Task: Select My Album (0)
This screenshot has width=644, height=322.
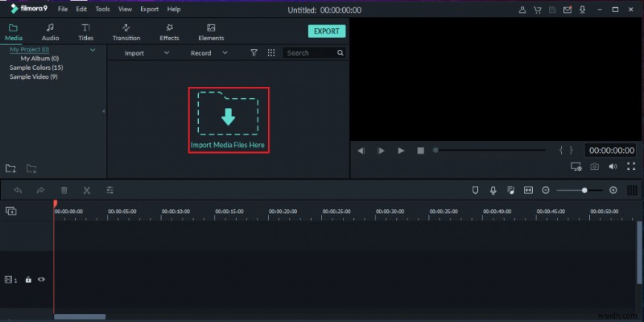Action: [x=39, y=58]
